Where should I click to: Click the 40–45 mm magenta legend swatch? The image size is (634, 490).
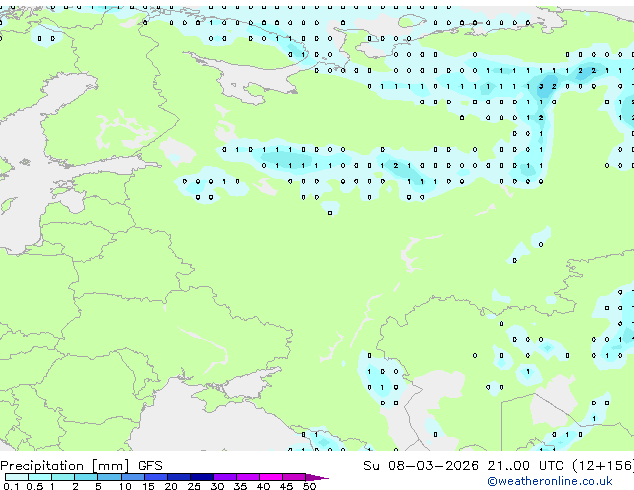click(271, 477)
